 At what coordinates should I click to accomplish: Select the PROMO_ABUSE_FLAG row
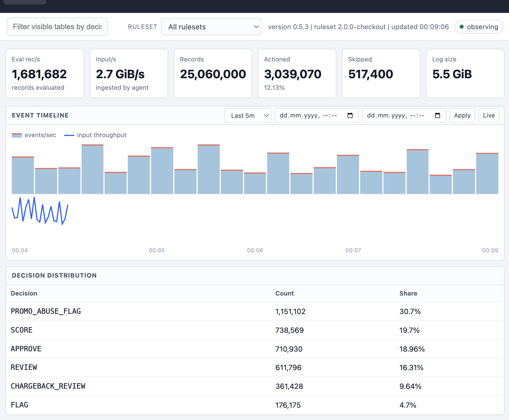[x=255, y=311]
